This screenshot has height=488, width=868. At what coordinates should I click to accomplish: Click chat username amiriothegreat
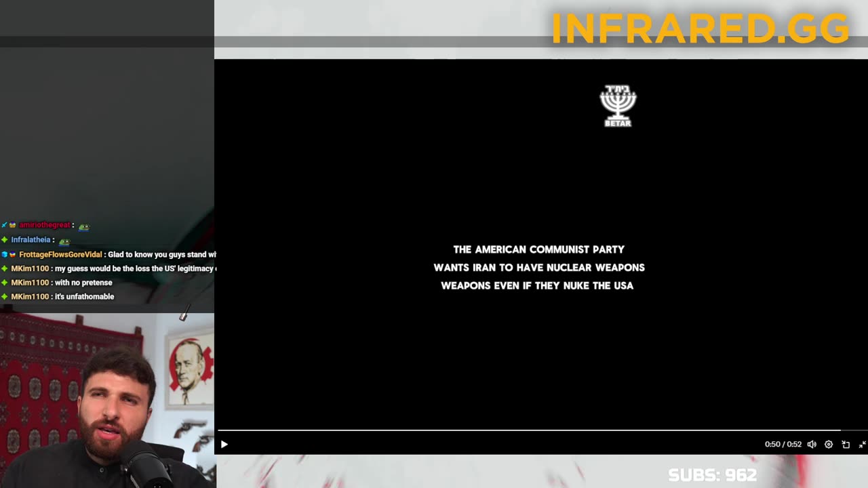[x=45, y=225]
